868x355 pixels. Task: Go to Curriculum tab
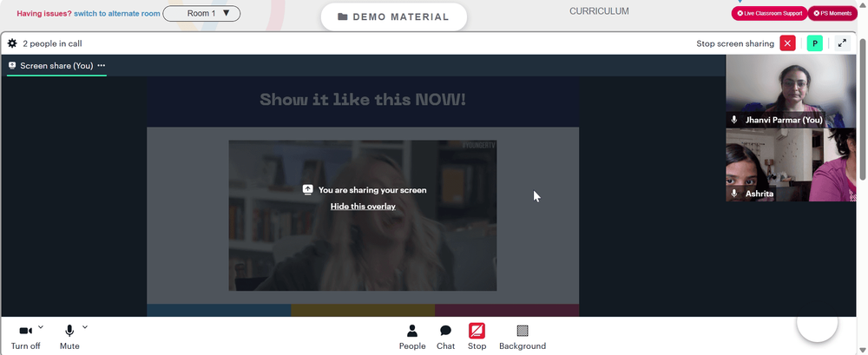(x=599, y=11)
